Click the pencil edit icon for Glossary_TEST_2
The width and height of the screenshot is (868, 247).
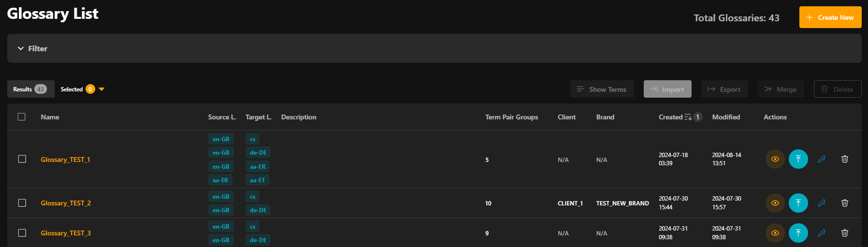click(821, 203)
